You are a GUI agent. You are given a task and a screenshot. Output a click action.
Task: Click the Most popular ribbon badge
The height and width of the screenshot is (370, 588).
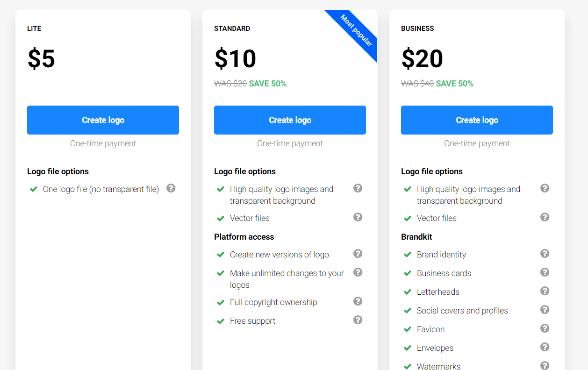(x=356, y=31)
